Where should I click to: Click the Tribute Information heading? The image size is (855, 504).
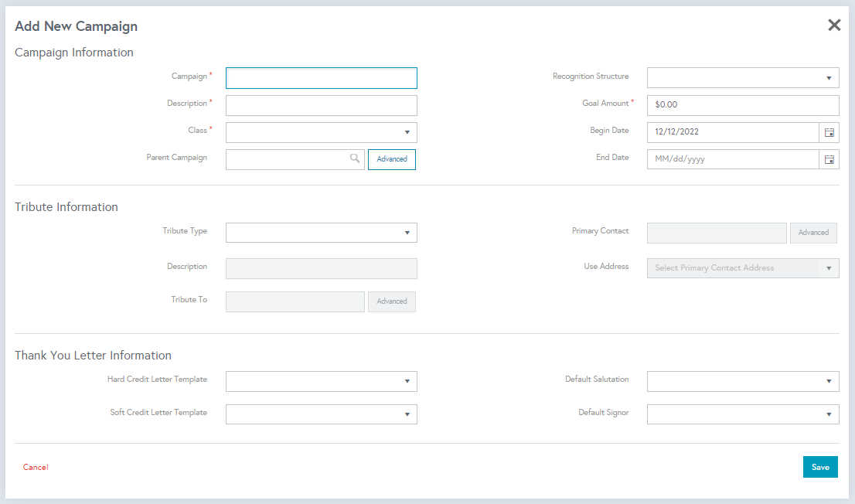tap(66, 207)
